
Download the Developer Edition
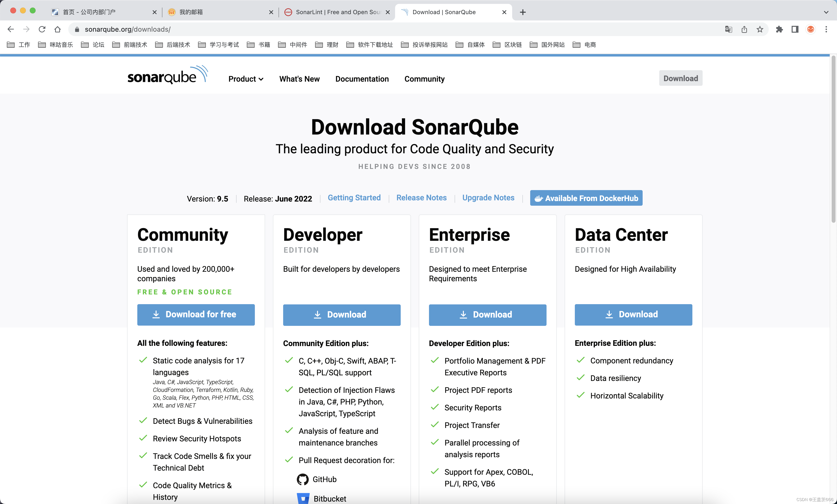341,315
